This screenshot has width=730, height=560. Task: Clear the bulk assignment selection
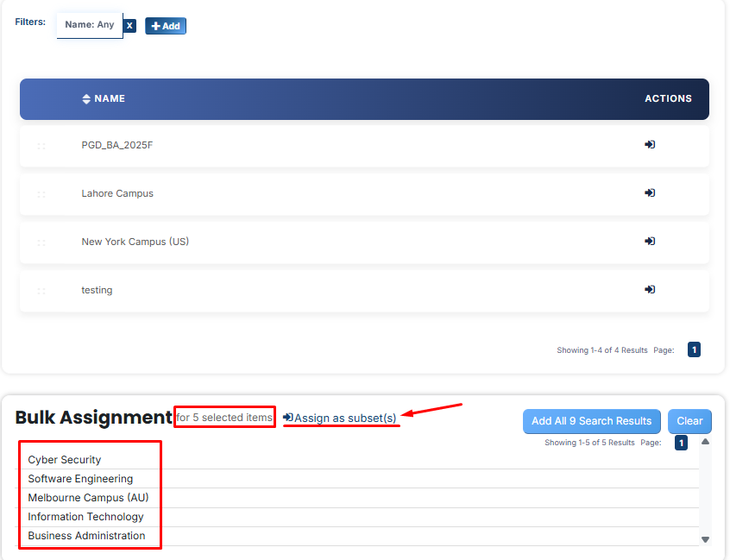pos(689,421)
